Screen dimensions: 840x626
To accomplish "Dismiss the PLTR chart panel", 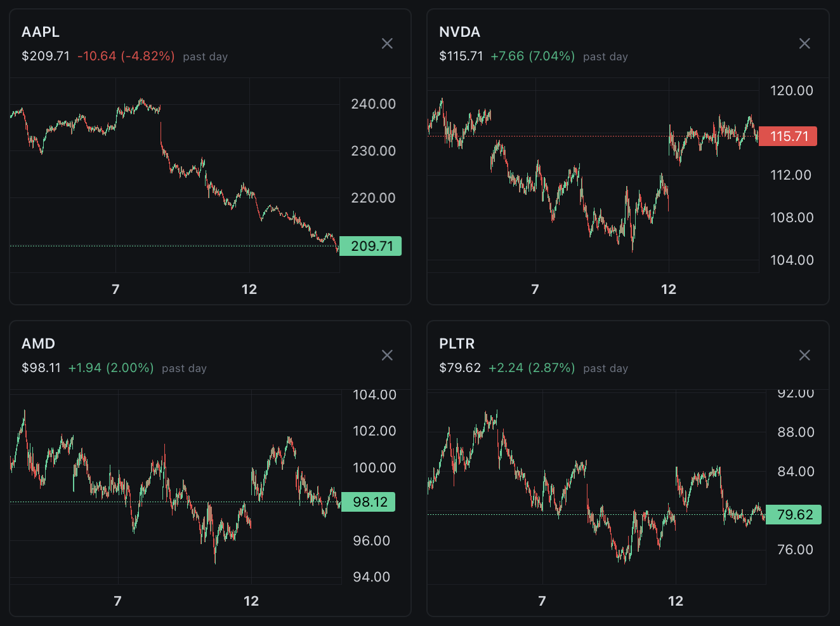I will point(804,355).
